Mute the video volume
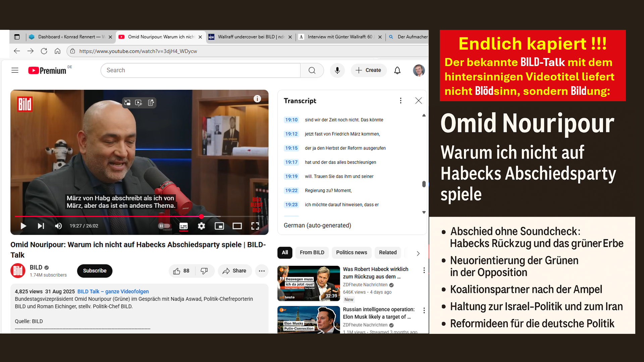644x362 pixels. click(x=58, y=226)
